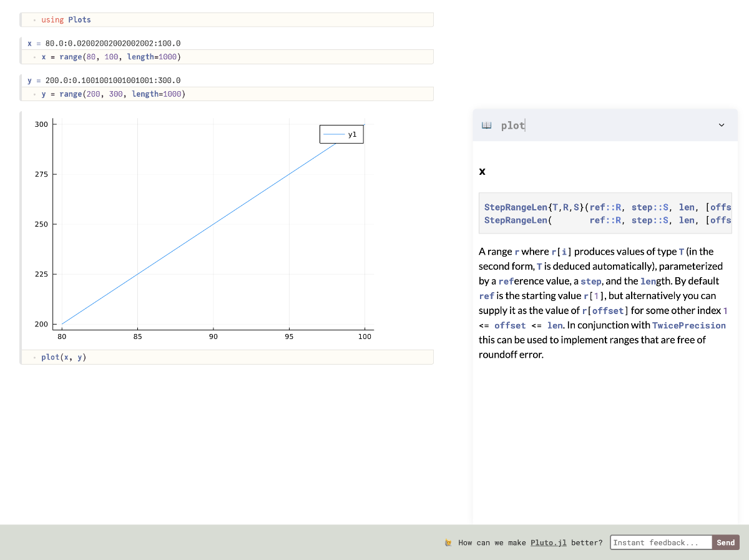Edit the x = range(80, 100, length=1000) cell

(x=227, y=57)
